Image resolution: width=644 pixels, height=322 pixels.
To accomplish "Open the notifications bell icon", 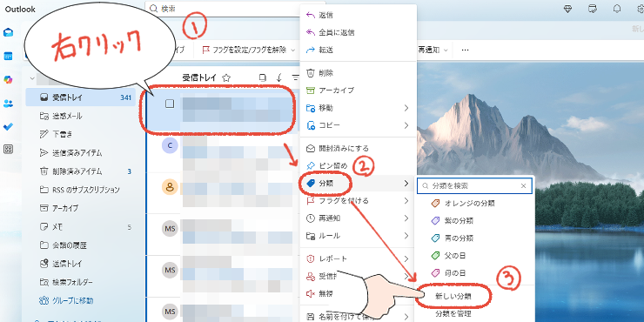I will click(x=617, y=9).
